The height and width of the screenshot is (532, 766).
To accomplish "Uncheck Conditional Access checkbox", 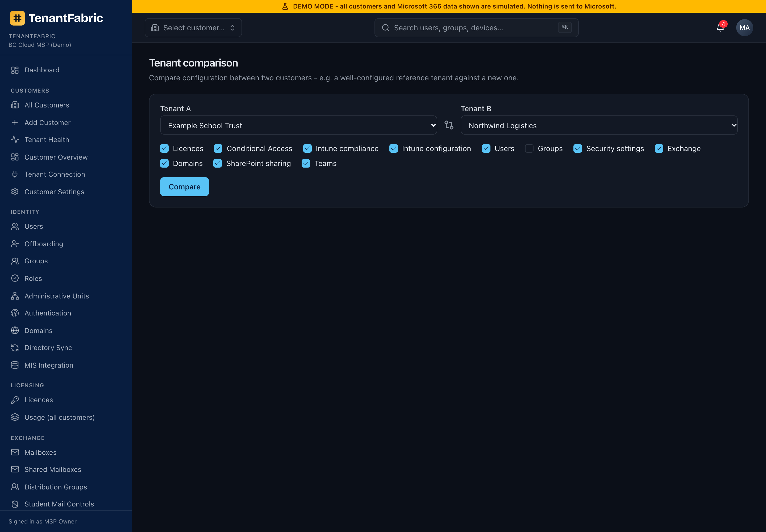I will click(218, 148).
